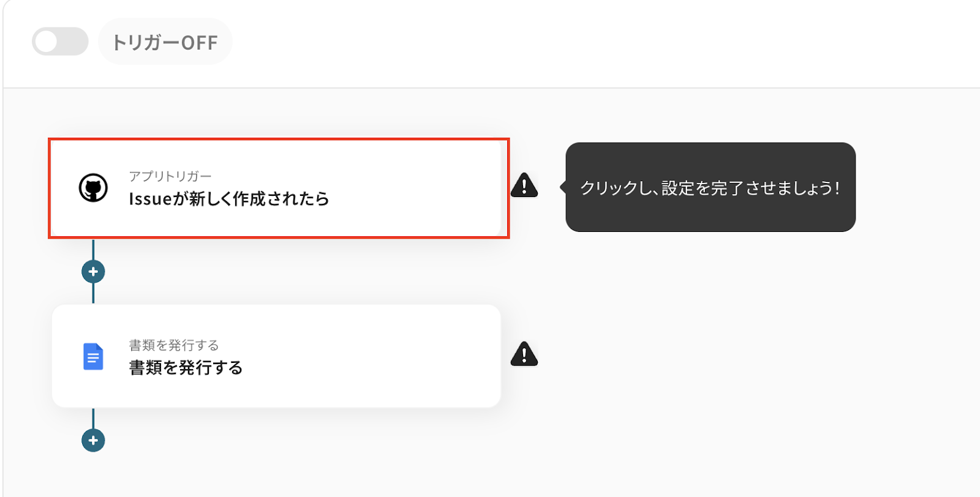The width and height of the screenshot is (980, 497).
Task: Click the Google Docs icon
Action: click(x=93, y=357)
